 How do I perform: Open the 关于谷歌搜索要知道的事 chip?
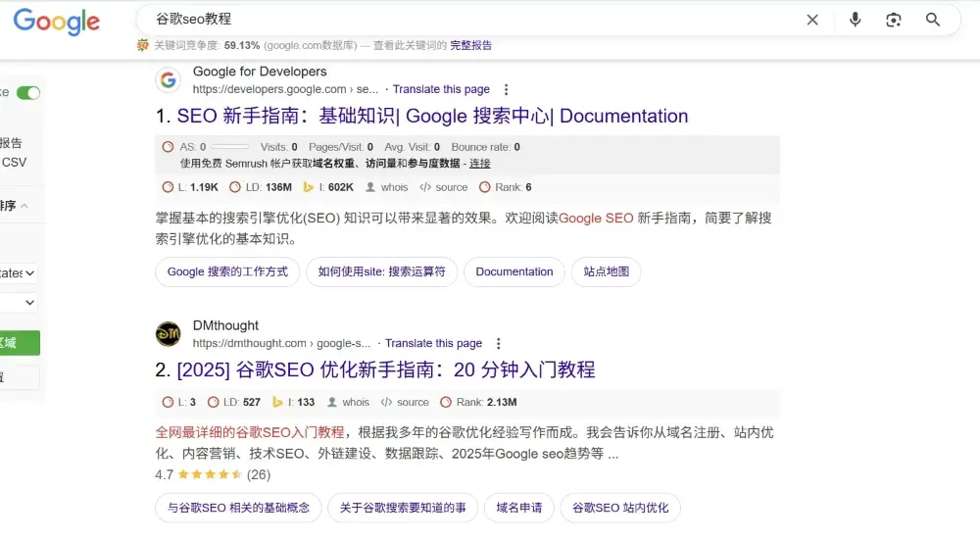[x=403, y=508]
